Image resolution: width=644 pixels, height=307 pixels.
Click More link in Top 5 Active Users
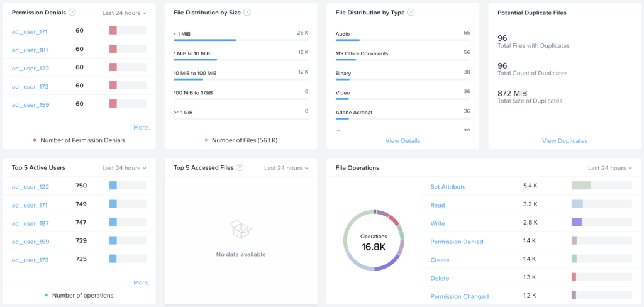pyautogui.click(x=142, y=282)
